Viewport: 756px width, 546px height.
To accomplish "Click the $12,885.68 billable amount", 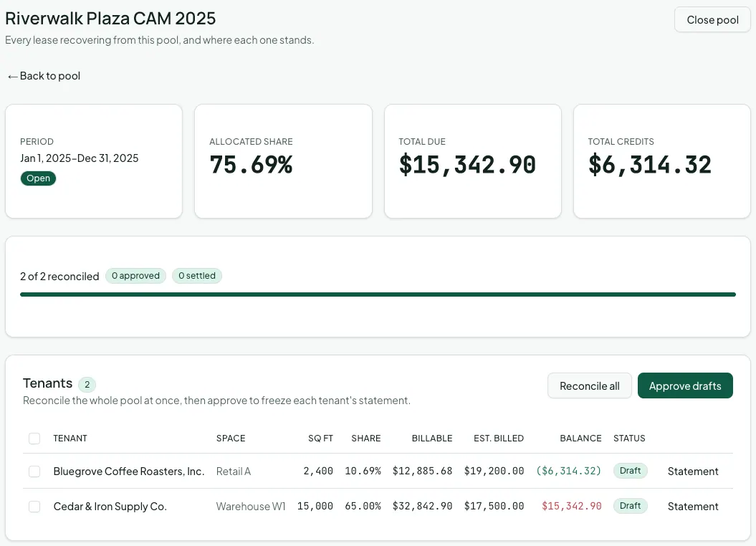I will (422, 471).
